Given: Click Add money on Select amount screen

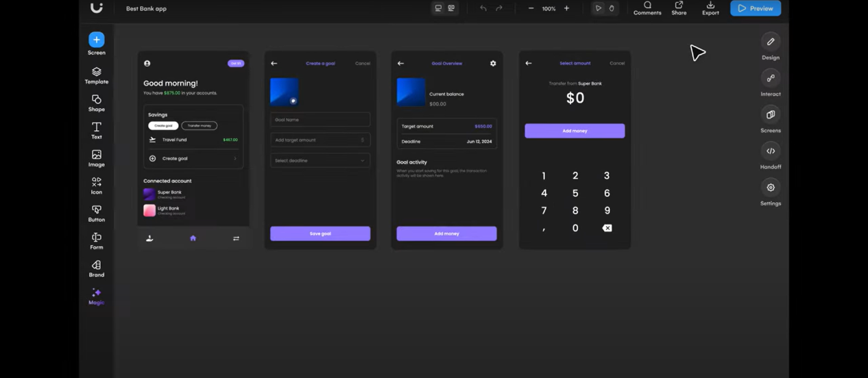Looking at the screenshot, I should 575,131.
